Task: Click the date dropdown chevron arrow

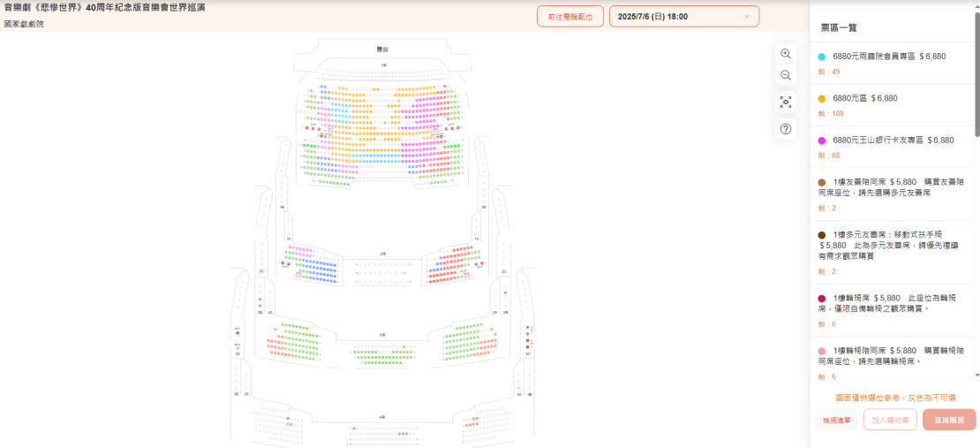Action: (746, 17)
